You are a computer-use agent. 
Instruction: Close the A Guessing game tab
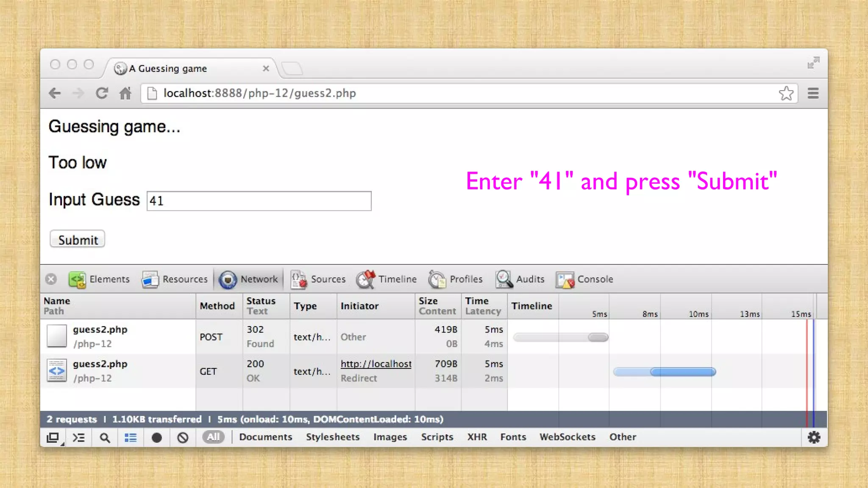266,68
